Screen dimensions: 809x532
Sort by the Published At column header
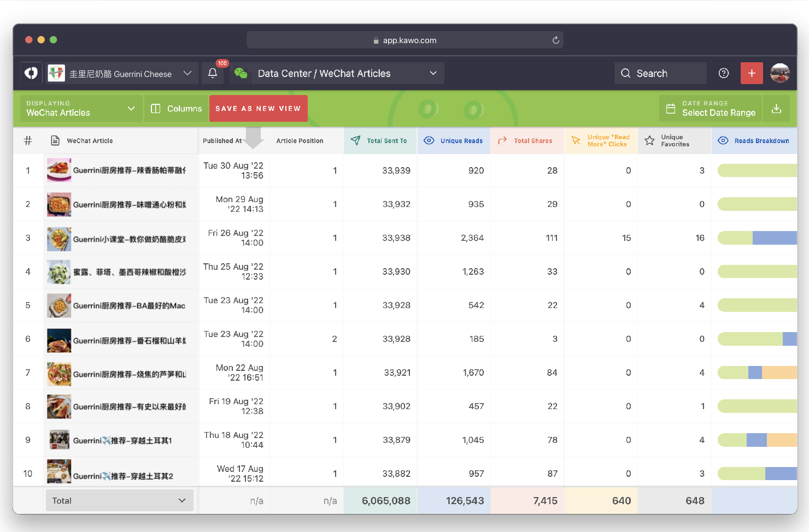point(222,141)
